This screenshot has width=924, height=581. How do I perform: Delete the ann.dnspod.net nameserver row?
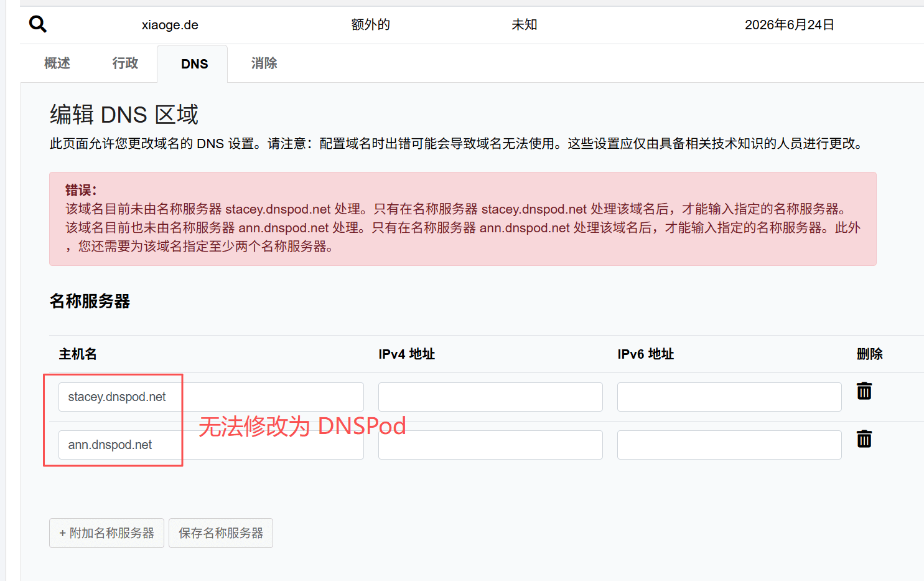tap(864, 439)
